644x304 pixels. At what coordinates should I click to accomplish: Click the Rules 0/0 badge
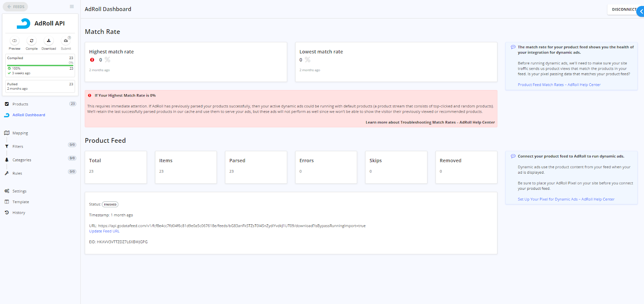coord(72,172)
